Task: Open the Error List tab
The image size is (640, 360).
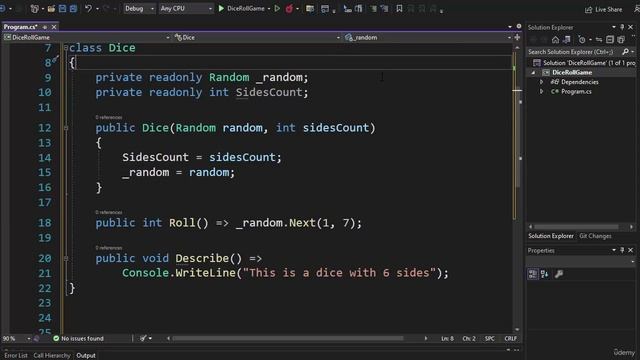Action: point(16,356)
